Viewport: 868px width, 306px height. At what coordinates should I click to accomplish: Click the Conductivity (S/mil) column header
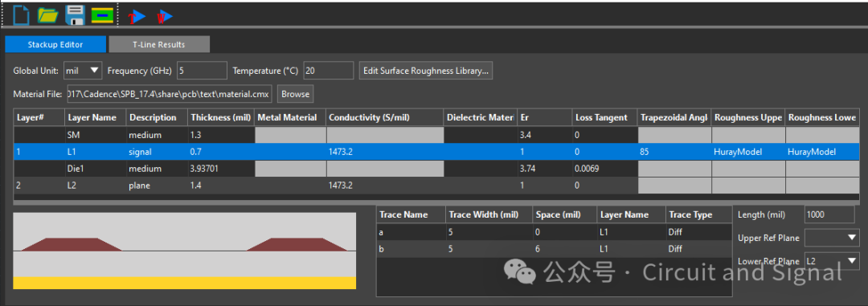pyautogui.click(x=385, y=117)
